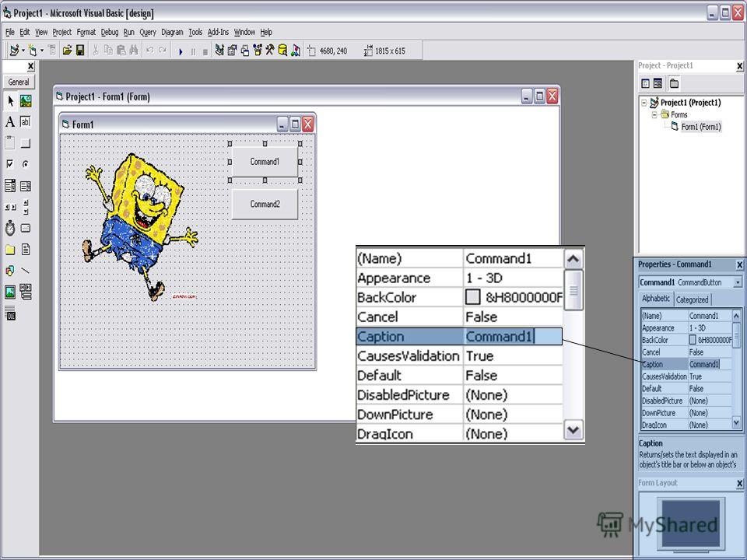Toggle Folders in the Project panel

674,84
